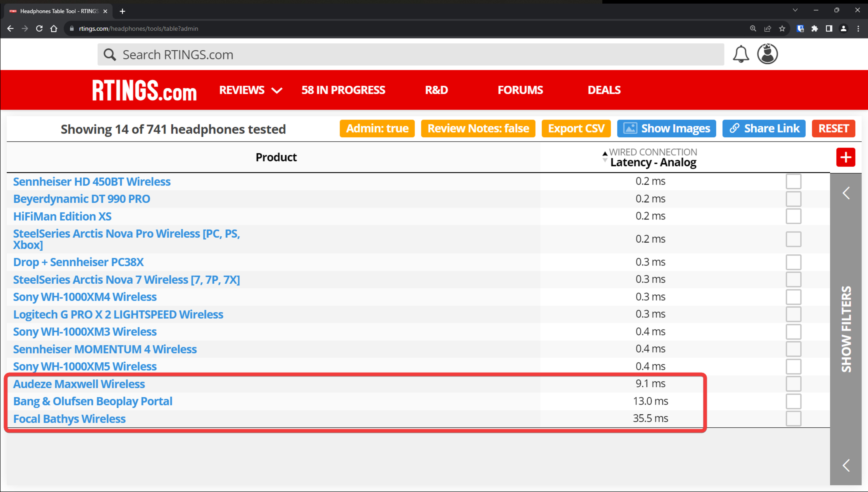Viewport: 868px width, 492px height.
Task: Tick the Focal Bathys Wireless row checkbox
Action: coord(793,419)
